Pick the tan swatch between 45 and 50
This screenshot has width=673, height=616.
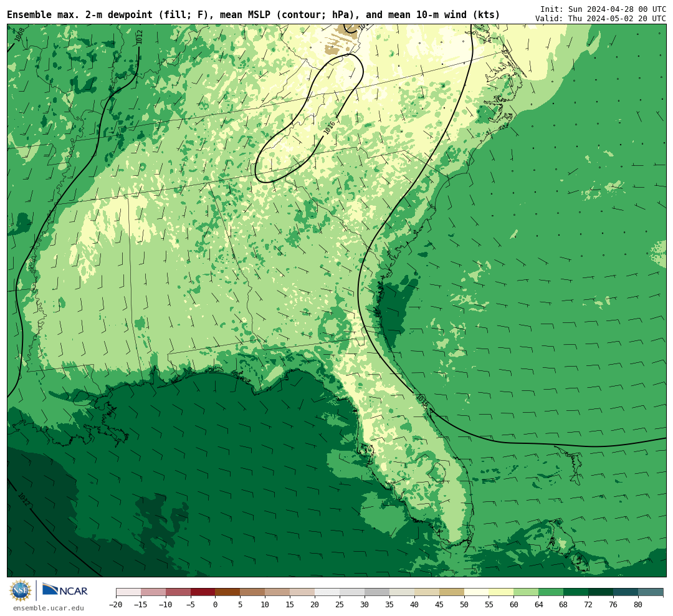(452, 592)
